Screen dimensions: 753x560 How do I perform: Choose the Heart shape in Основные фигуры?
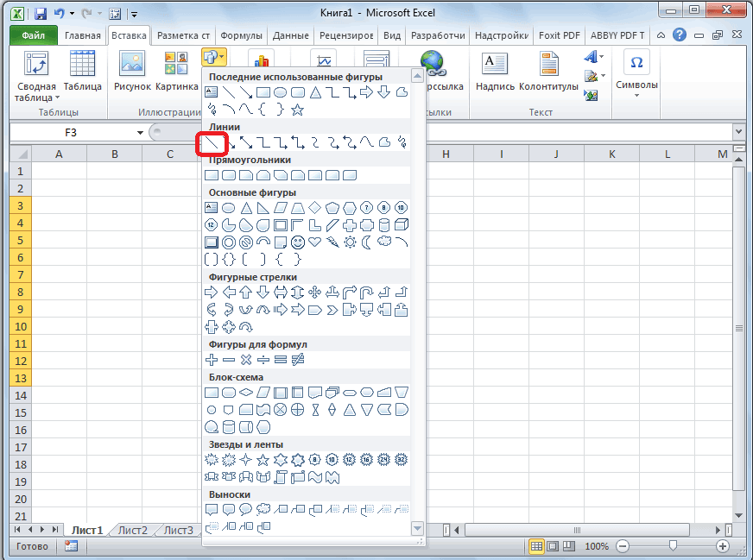pyautogui.click(x=314, y=242)
